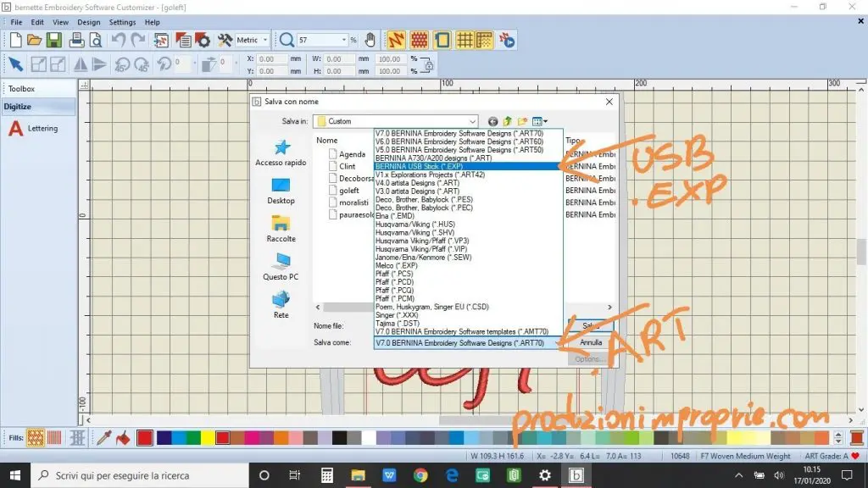Screen dimensions: 868x488
Task: Open the File menu
Action: pyautogui.click(x=16, y=22)
